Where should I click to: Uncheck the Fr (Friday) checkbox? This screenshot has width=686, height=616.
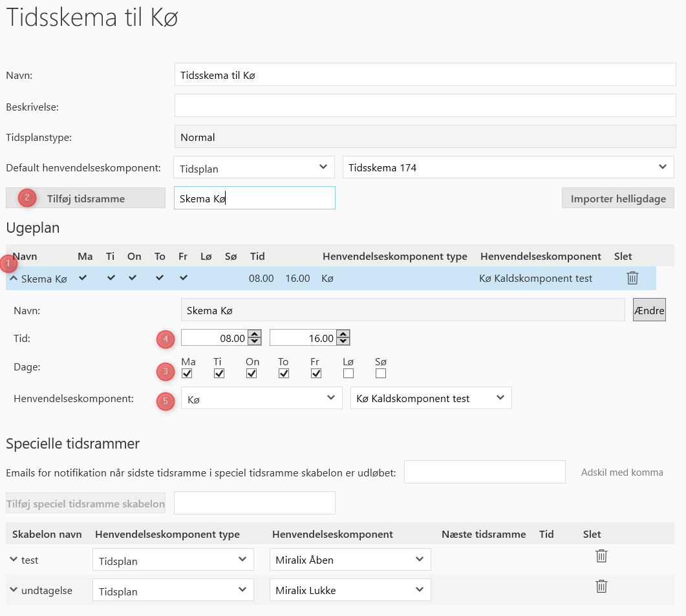click(316, 374)
